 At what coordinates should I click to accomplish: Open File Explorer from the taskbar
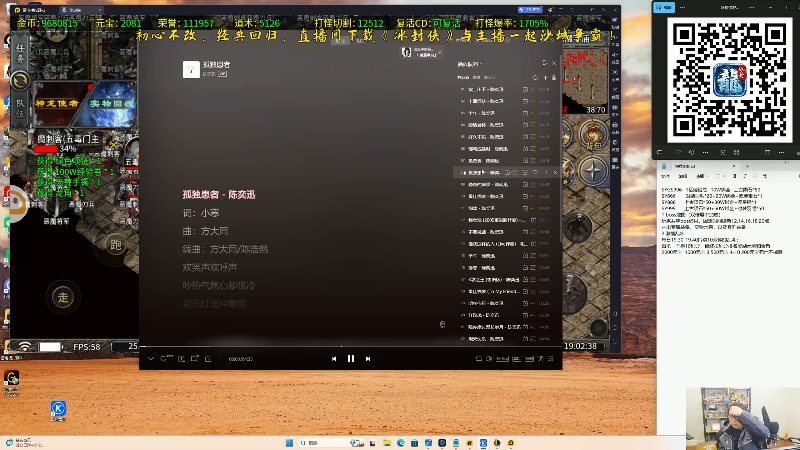coord(387,443)
